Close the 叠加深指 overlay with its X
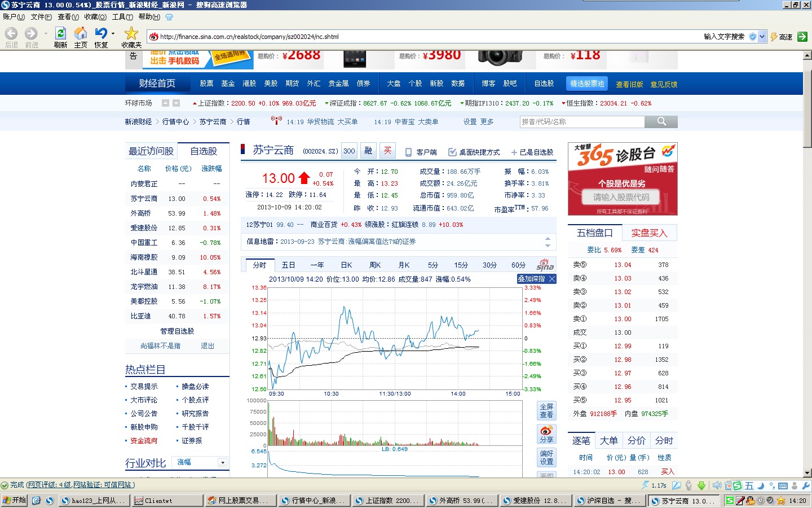 (552, 279)
